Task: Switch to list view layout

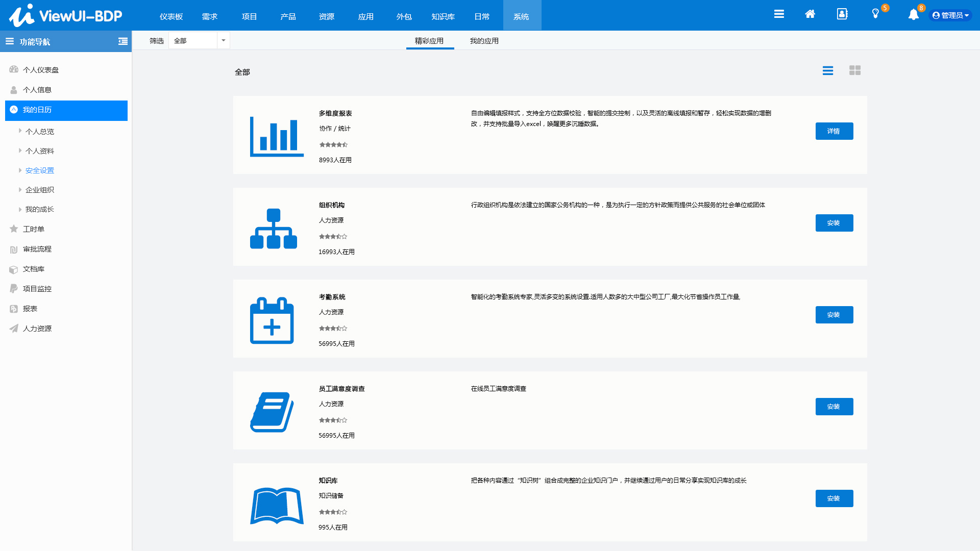Action: click(828, 70)
